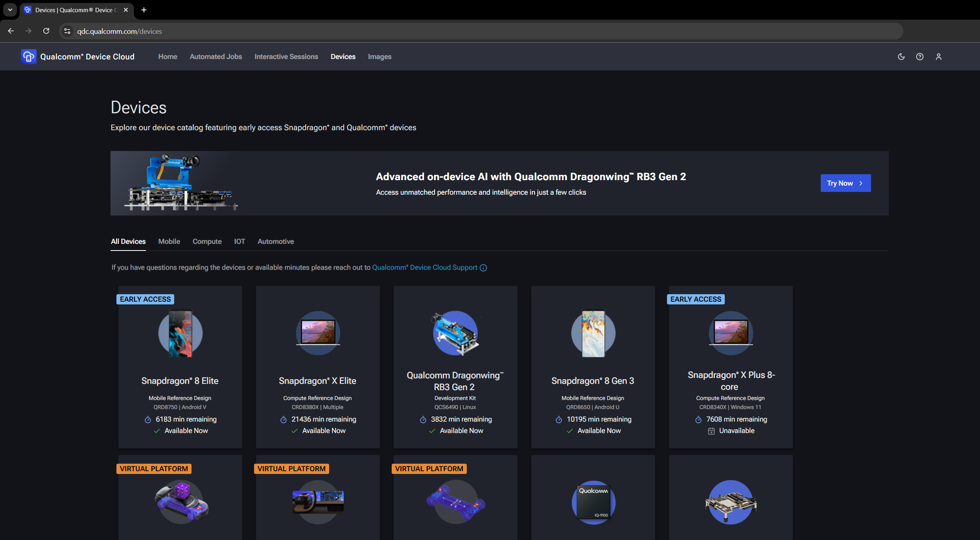Open the Snapdragon 8 Gen 3 title
Viewport: 980px width, 540px height.
point(593,381)
